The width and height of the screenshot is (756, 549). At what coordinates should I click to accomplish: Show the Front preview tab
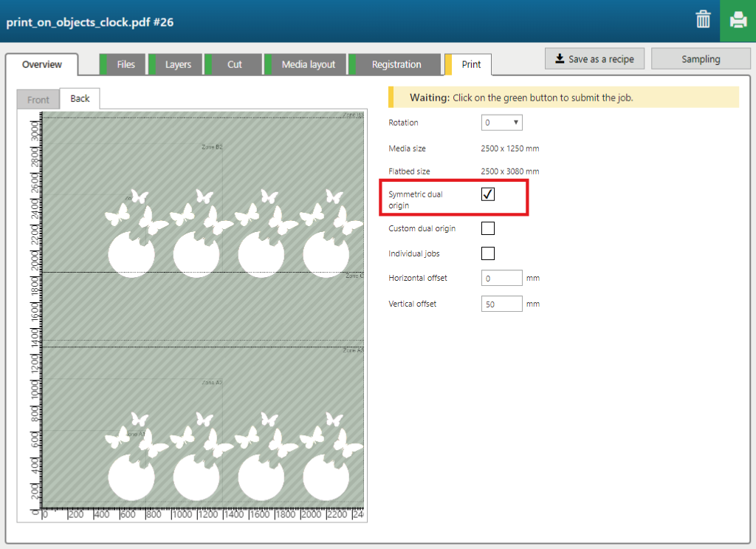coord(38,100)
